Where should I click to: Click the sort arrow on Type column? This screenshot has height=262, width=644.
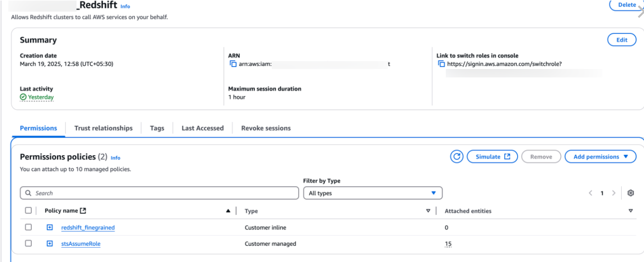pos(428,211)
